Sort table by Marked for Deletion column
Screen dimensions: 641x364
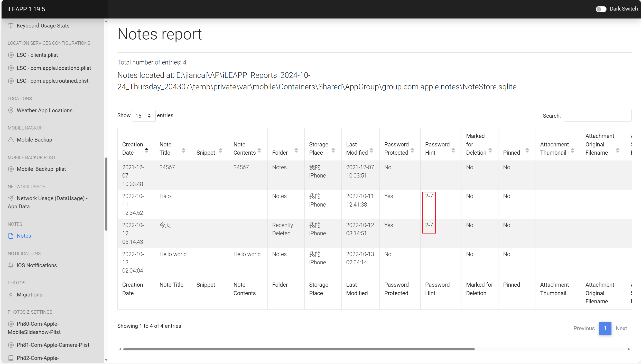[480, 145]
